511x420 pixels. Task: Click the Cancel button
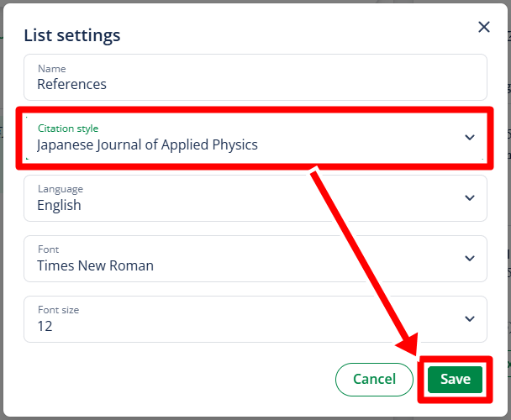pyautogui.click(x=374, y=380)
